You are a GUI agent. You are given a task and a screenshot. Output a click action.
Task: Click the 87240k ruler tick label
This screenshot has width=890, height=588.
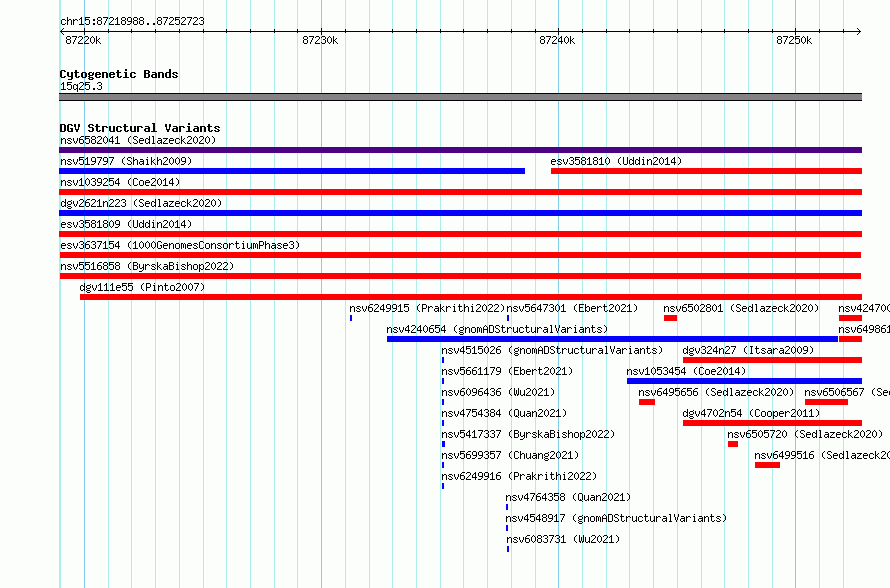point(557,40)
